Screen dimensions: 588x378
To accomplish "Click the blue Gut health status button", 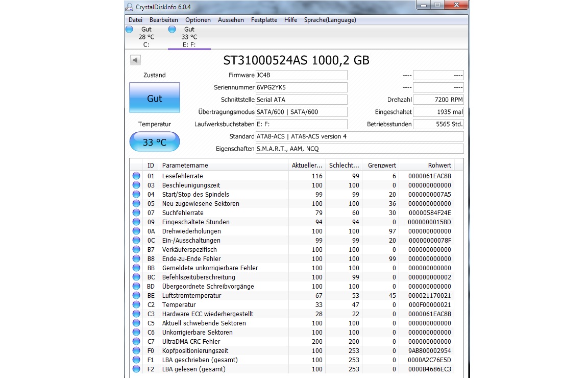I will coord(155,98).
